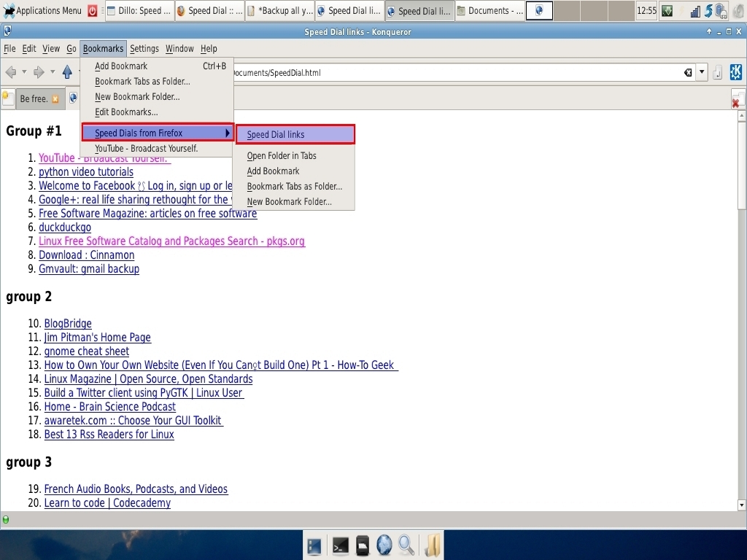
Task: Click the KDE throbber icon
Action: click(735, 72)
